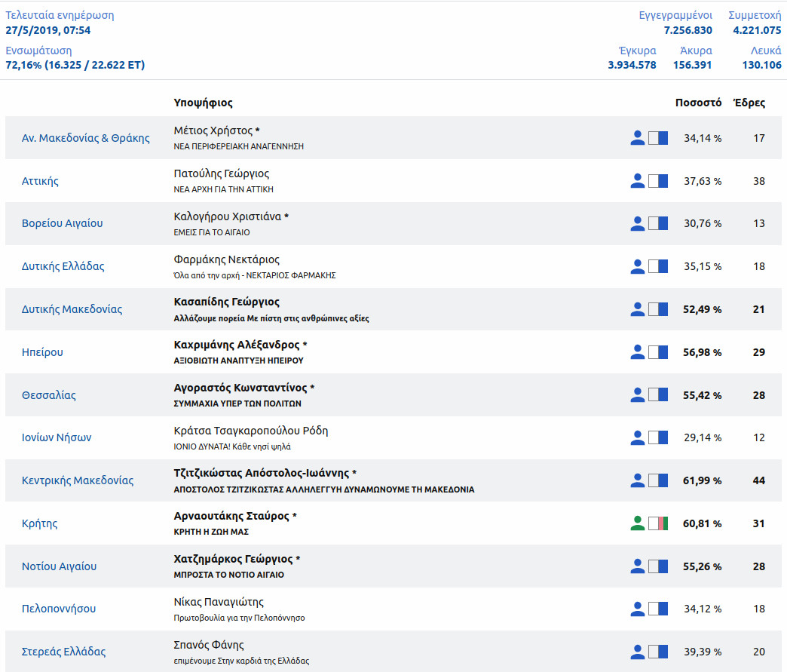Click the candidate person icon in the Αν. Μακεδονίας & Θράκης row

coord(638,137)
